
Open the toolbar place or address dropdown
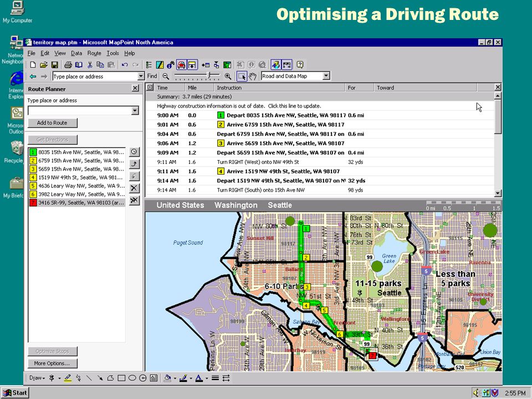coord(141,76)
